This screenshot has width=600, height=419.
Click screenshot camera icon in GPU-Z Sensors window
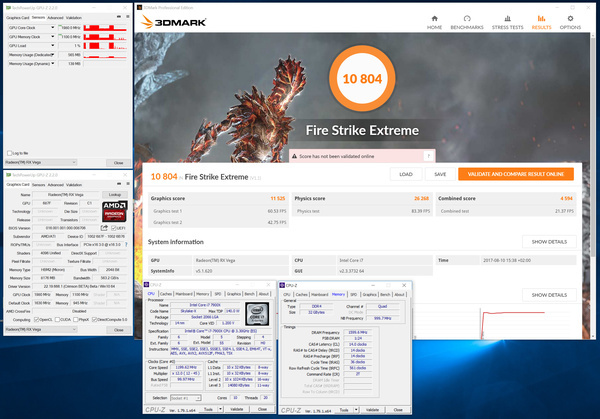(119, 17)
